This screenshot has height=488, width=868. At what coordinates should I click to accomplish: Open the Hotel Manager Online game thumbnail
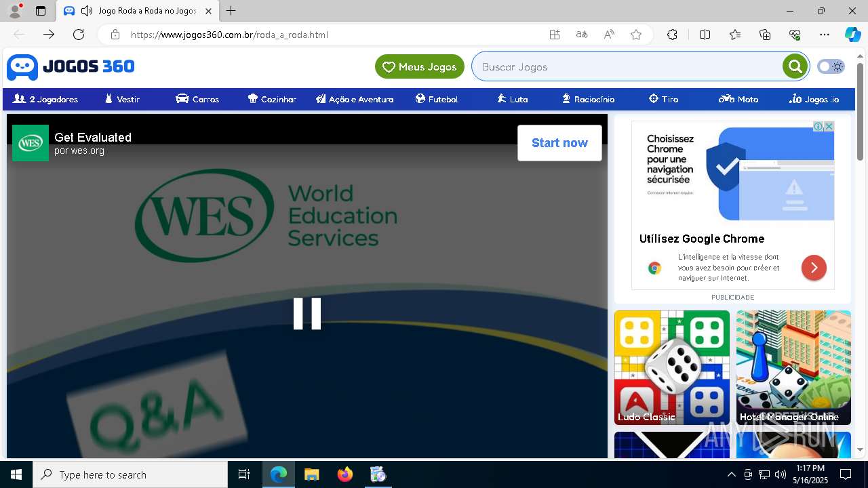click(x=793, y=368)
